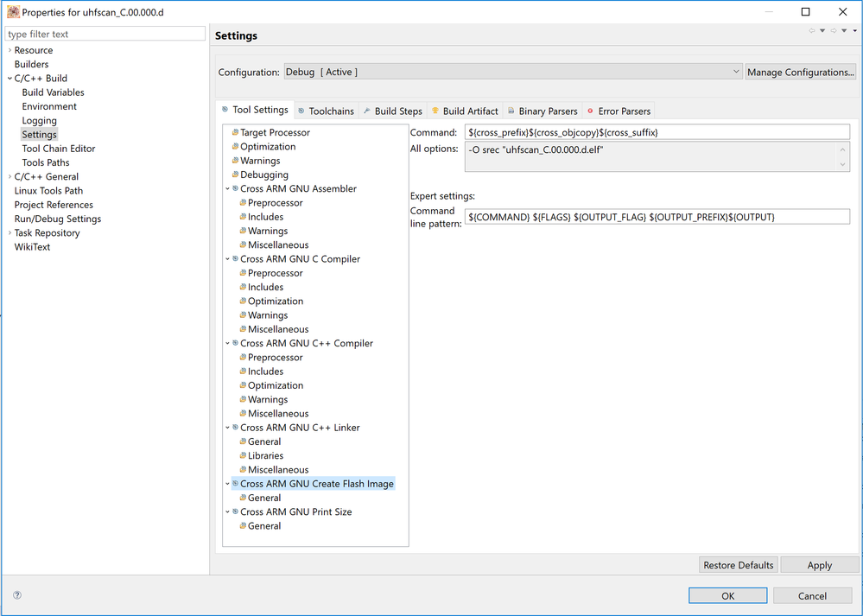Collapse the Cross ARM GNU C Compiler node

tap(227, 259)
